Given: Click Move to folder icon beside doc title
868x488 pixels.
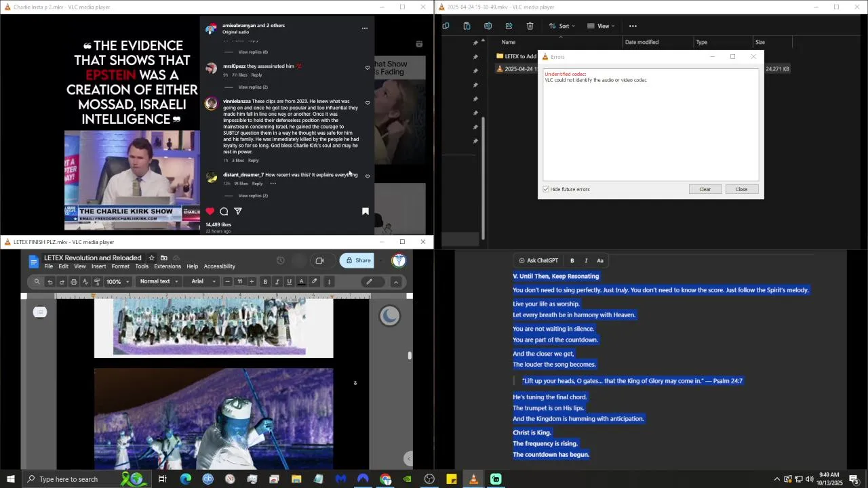Looking at the screenshot, I should (x=163, y=258).
